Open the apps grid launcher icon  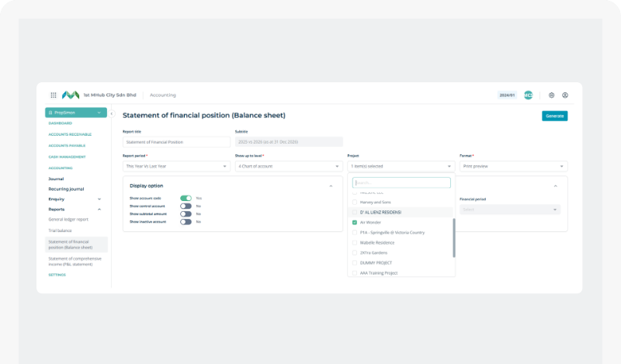pos(54,95)
